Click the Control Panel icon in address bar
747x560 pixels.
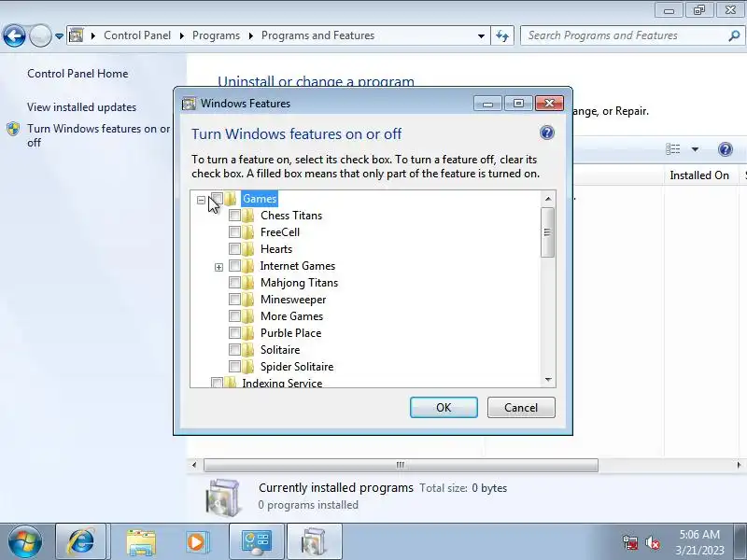(x=77, y=35)
